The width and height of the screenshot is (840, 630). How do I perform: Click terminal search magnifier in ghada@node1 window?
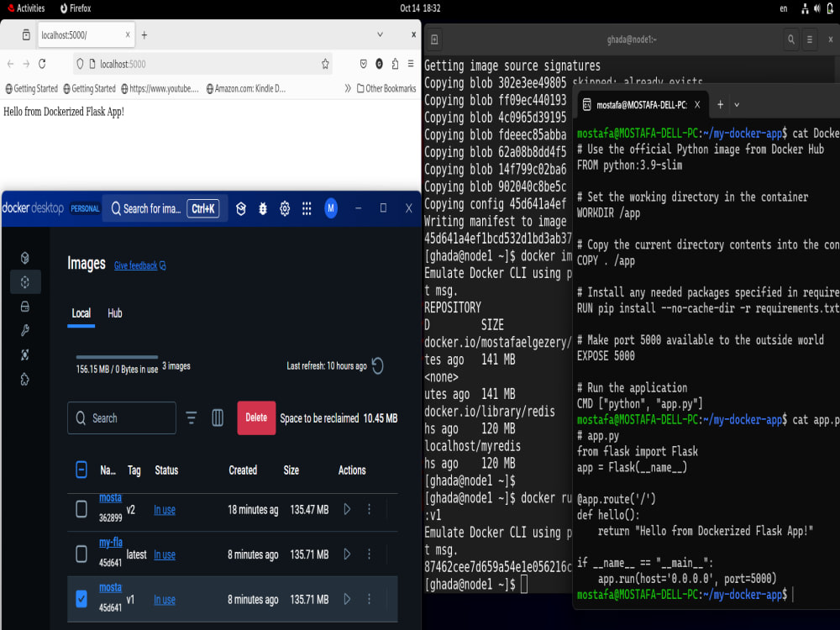[790, 39]
